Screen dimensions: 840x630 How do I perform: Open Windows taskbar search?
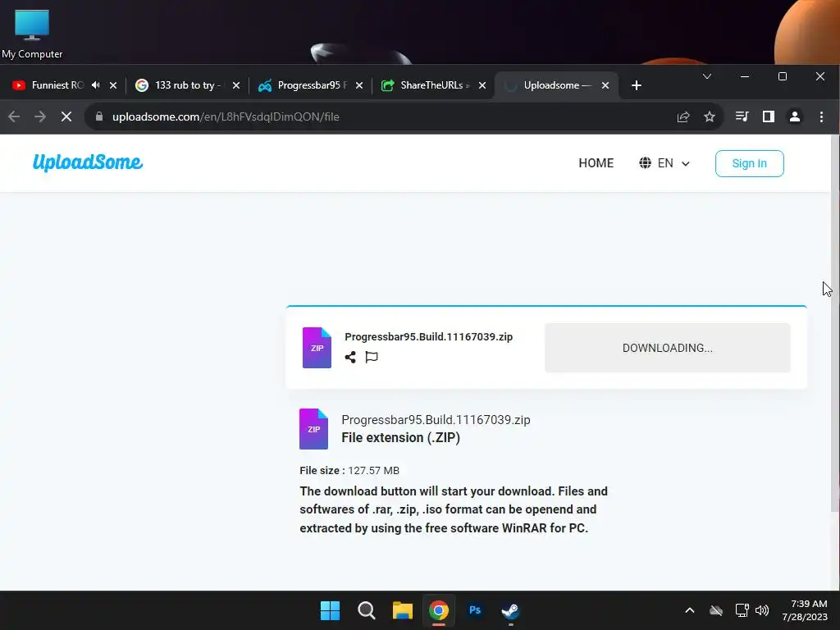[x=367, y=610]
